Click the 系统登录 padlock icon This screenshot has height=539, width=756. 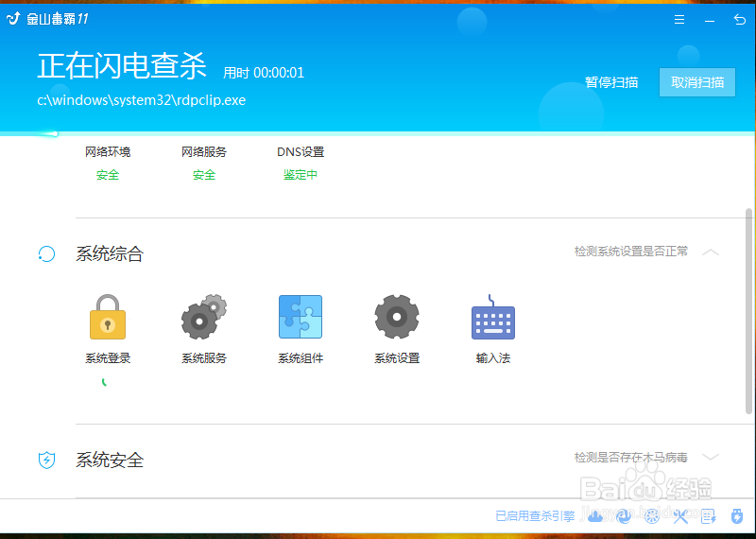108,317
